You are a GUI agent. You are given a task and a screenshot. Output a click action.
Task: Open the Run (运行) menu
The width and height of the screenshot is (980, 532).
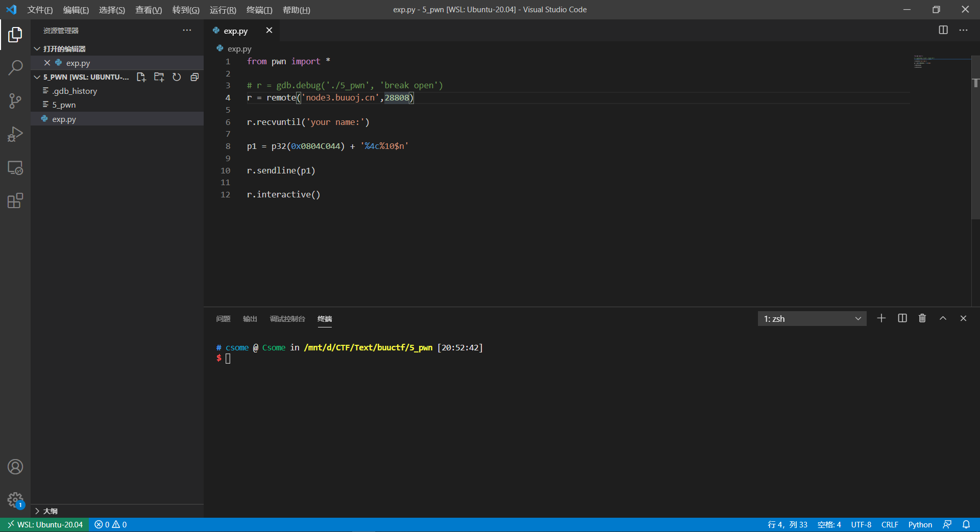(x=223, y=10)
